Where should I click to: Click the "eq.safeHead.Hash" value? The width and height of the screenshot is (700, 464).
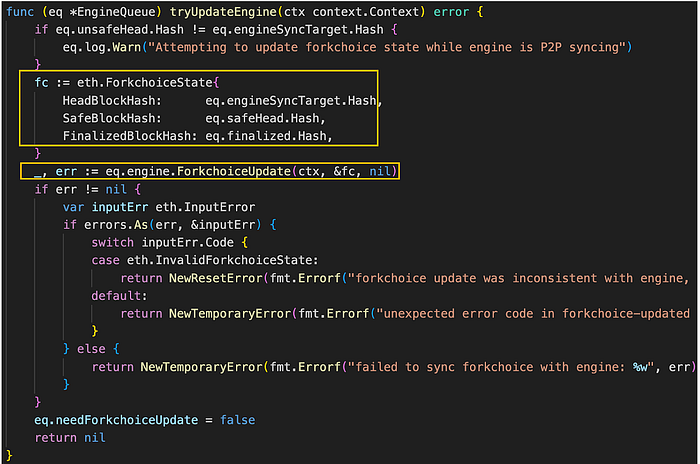[x=262, y=118]
